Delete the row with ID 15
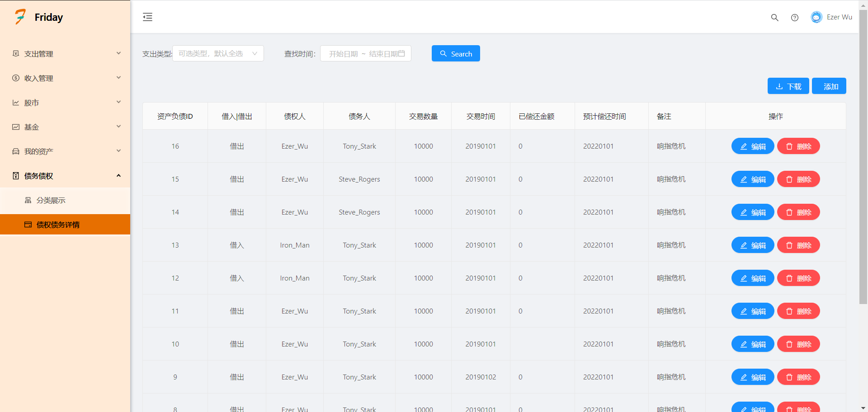The height and width of the screenshot is (412, 868). point(798,179)
